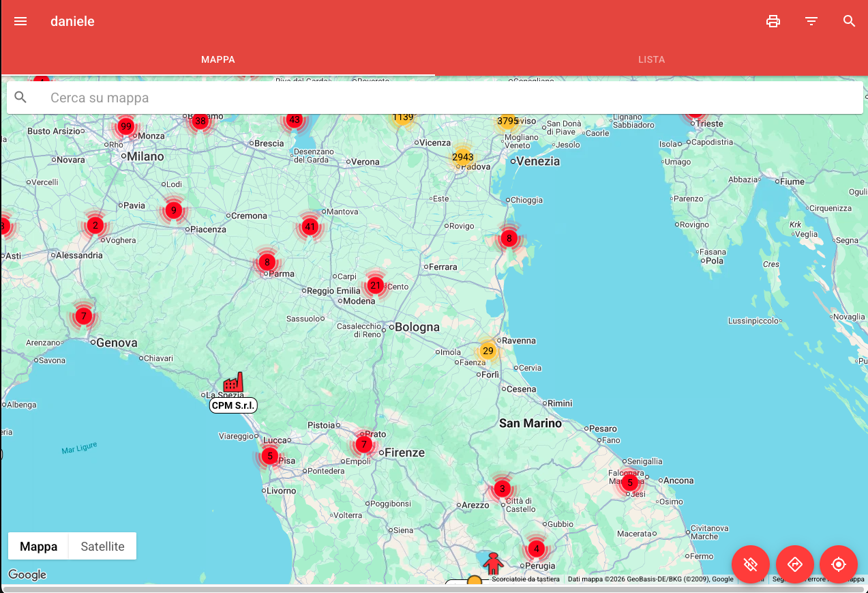
Task: Click the Google logo link
Action: coord(27,575)
